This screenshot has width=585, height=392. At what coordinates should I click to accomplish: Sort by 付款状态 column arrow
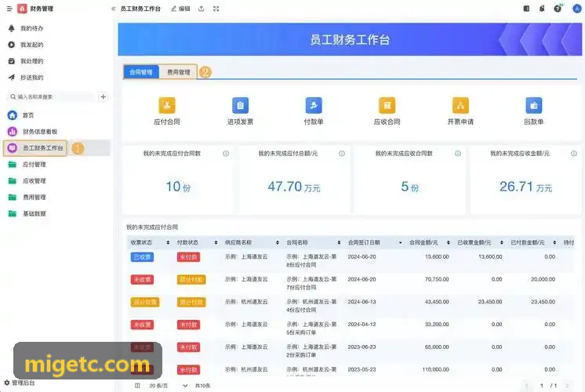click(x=216, y=243)
